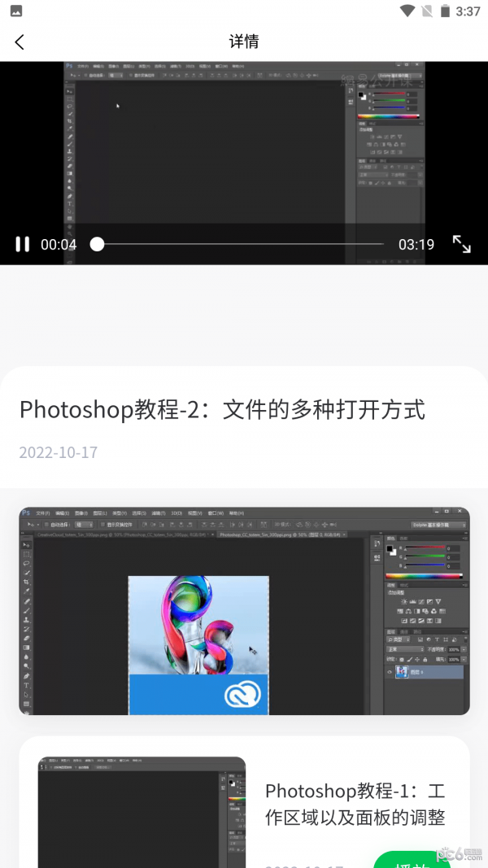Viewport: 488px width, 868px height.
Task: Click the video progress slider handle
Action: [97, 244]
